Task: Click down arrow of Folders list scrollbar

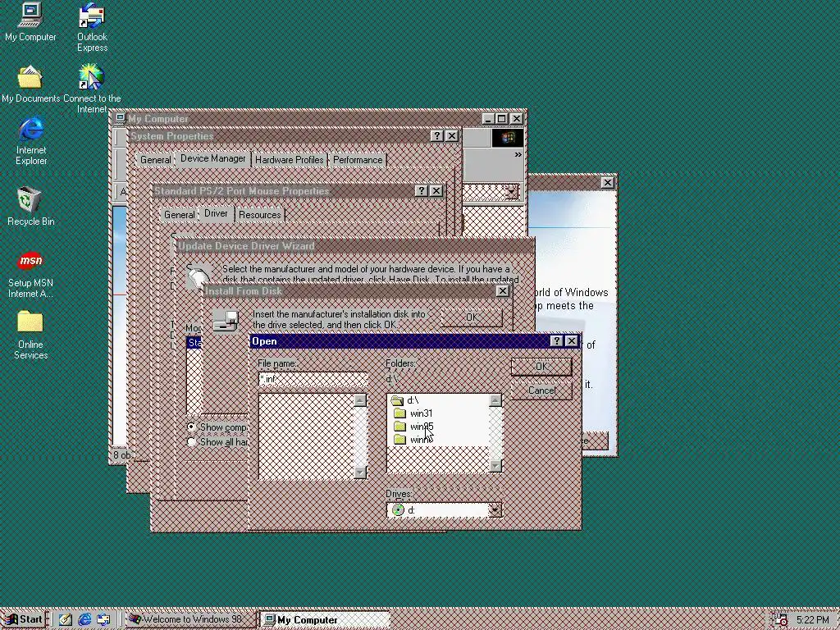Action: click(x=495, y=466)
